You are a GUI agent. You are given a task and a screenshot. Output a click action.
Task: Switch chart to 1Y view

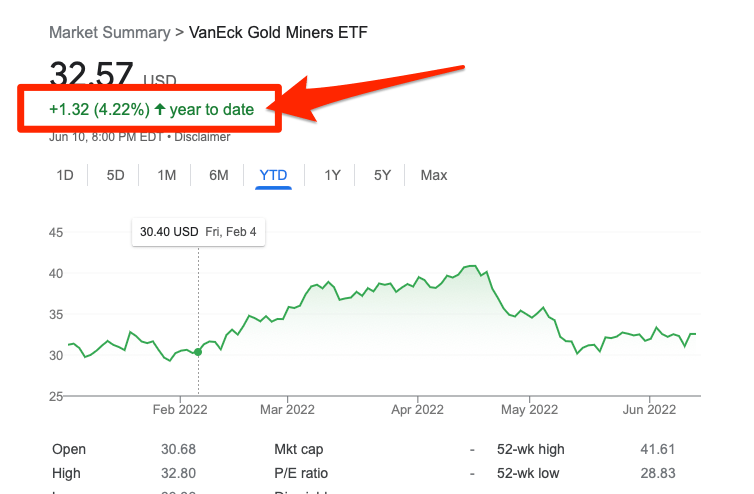point(333,175)
